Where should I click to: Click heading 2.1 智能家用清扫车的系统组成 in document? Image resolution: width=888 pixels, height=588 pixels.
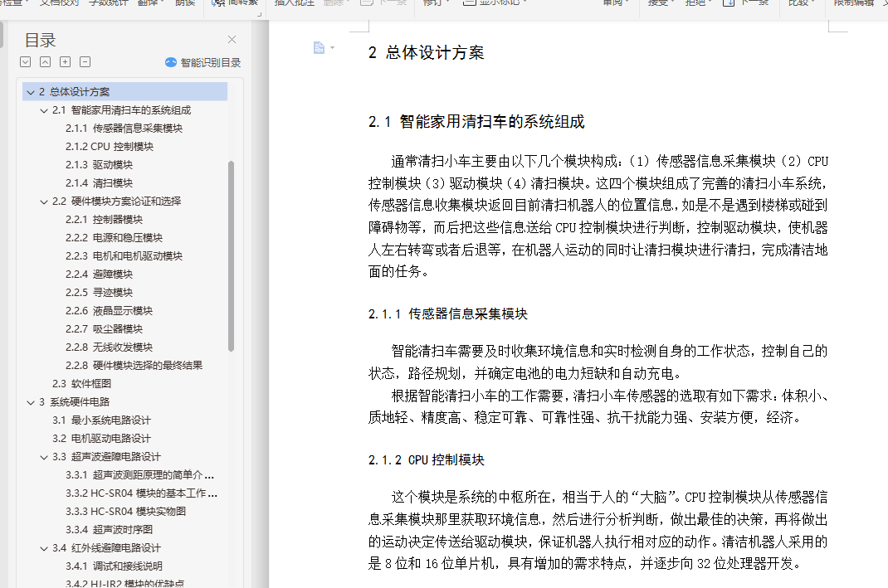476,122
